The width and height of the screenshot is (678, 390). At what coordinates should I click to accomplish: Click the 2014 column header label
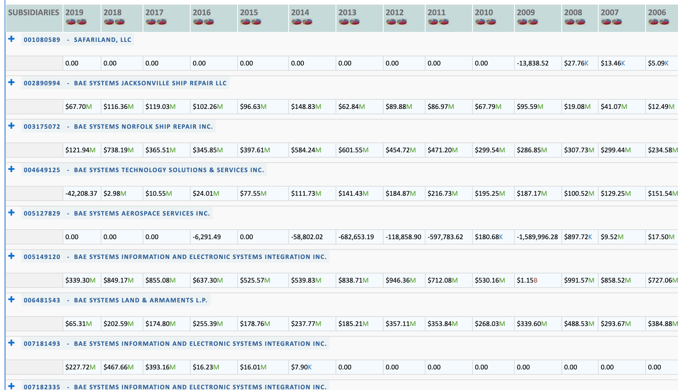[300, 13]
